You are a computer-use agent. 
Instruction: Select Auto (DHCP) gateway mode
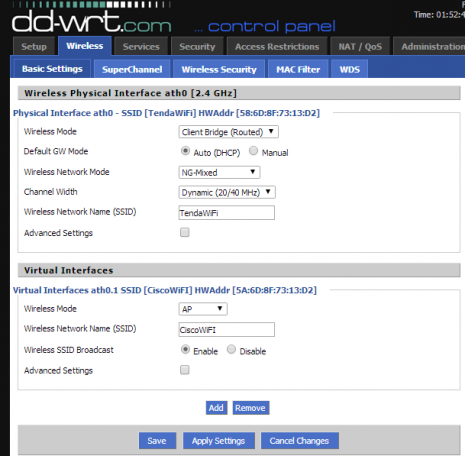185,151
